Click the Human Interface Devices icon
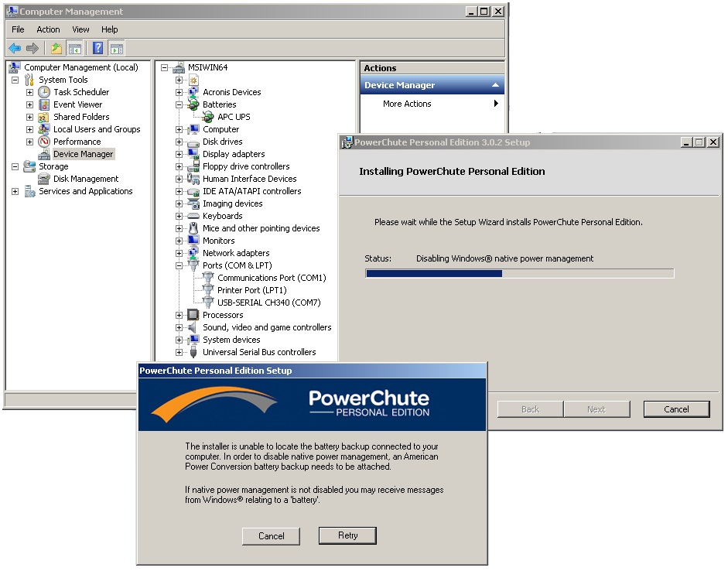Viewport: 728px width, 571px height. [193, 179]
